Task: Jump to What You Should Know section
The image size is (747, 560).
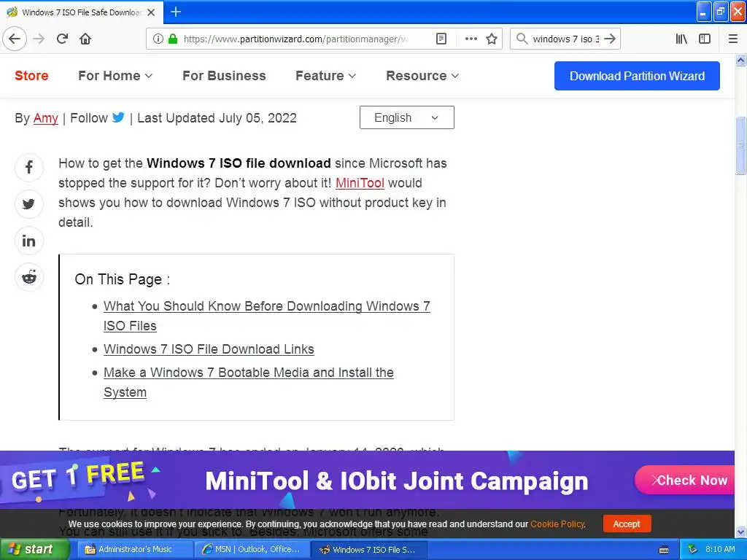Action: pyautogui.click(x=267, y=316)
